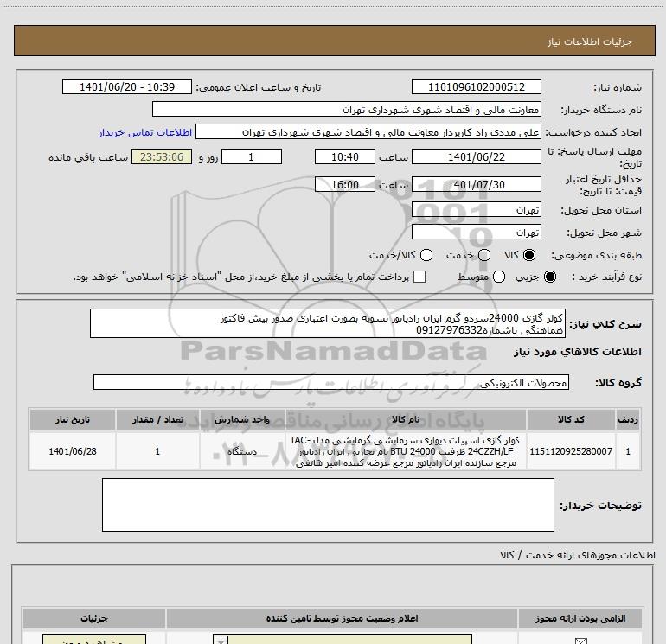Click the announcement date field 1401/06/20 - 10:39

point(127,86)
